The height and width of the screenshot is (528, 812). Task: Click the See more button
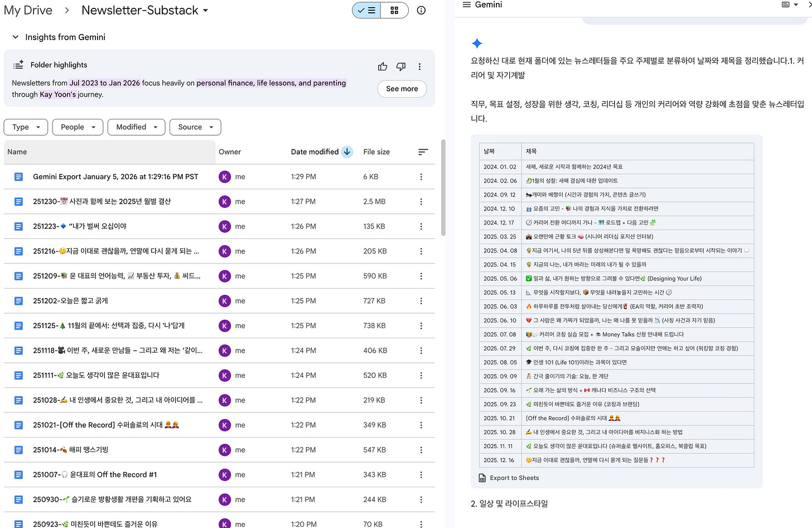tap(402, 89)
